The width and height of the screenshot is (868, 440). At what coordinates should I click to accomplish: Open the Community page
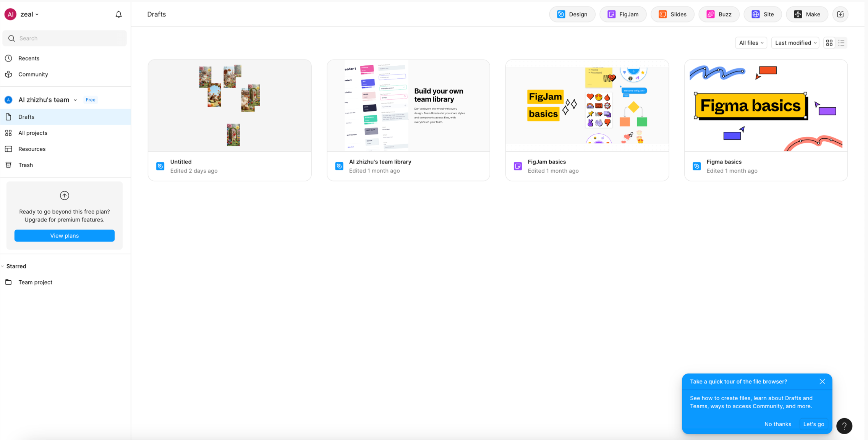click(65, 74)
